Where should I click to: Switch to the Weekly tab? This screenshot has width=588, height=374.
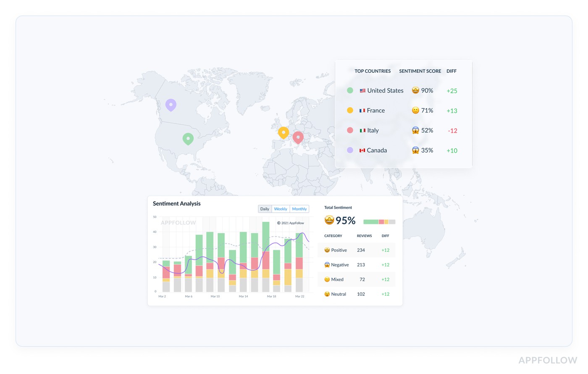pos(280,209)
